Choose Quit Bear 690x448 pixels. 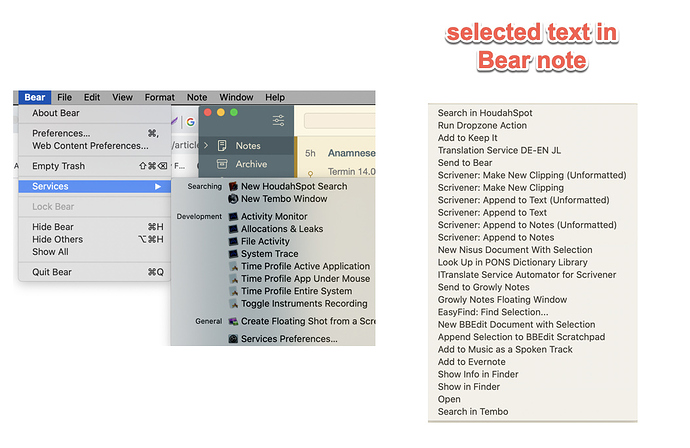coord(95,272)
